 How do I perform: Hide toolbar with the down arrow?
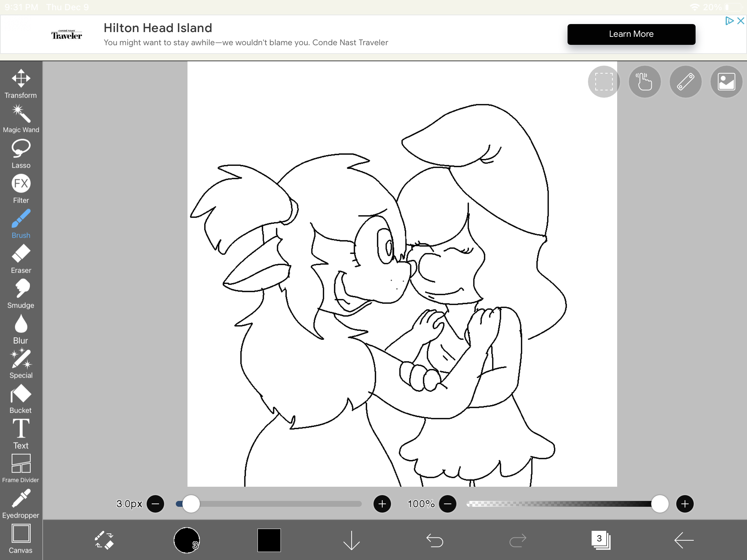point(351,540)
